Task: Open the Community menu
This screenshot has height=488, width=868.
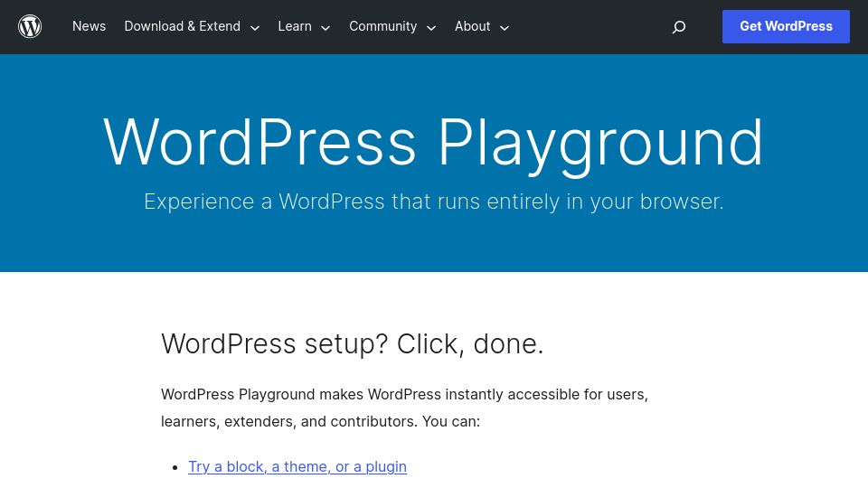Action: pyautogui.click(x=382, y=26)
